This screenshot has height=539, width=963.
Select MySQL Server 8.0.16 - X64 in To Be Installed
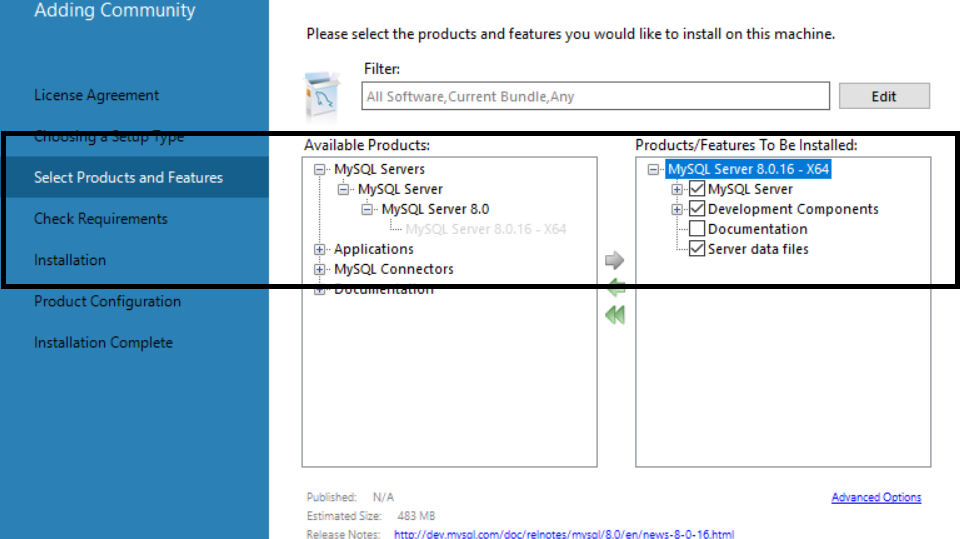[749, 169]
